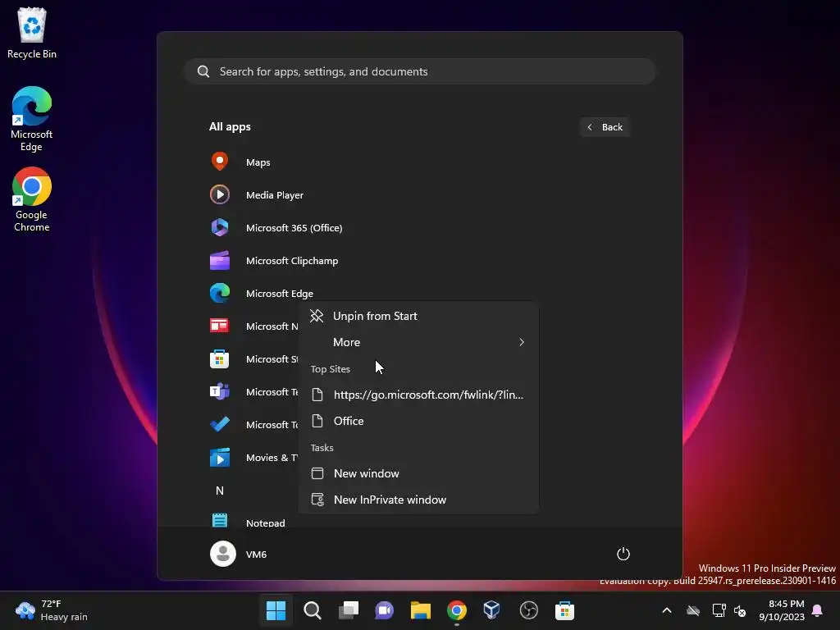The height and width of the screenshot is (630, 840).
Task: Click the Microsoft Store icon in the list
Action: pos(220,359)
